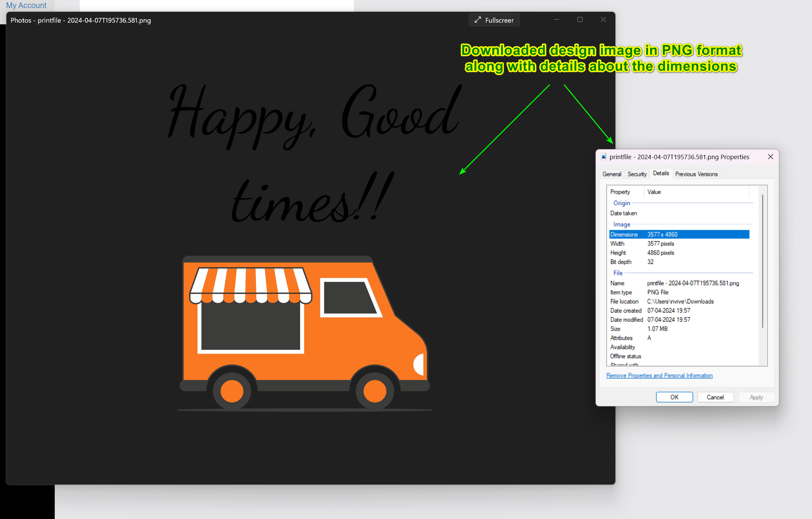
Task: Click the restore down window icon
Action: click(580, 20)
